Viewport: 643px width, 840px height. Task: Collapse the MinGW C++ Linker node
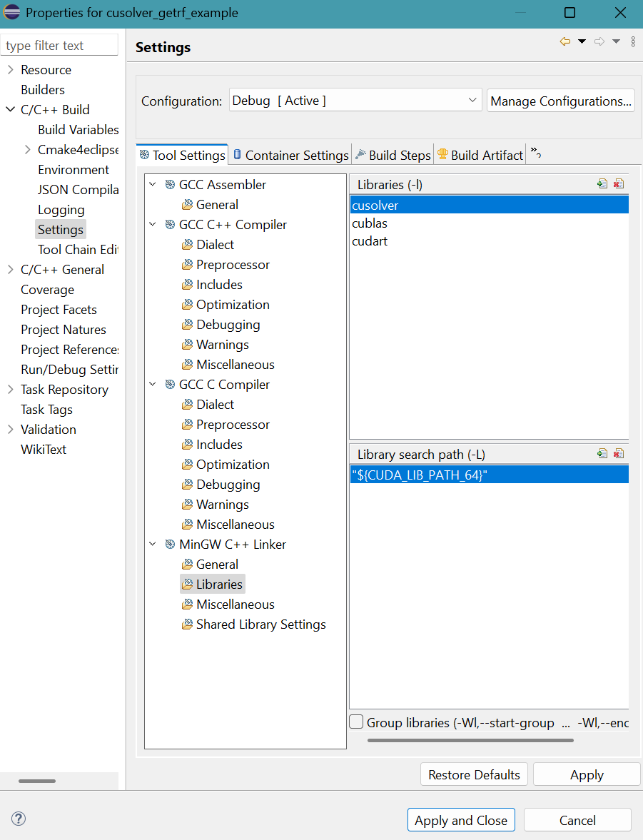click(x=153, y=545)
